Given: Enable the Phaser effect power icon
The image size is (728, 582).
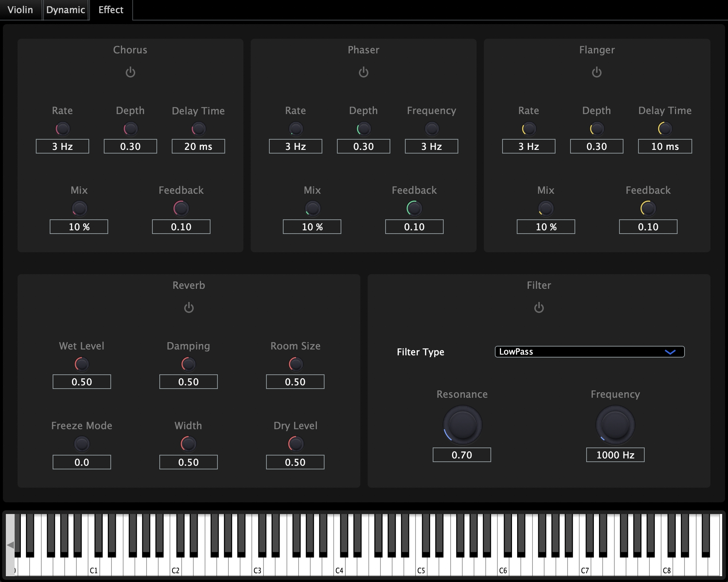Looking at the screenshot, I should point(363,72).
